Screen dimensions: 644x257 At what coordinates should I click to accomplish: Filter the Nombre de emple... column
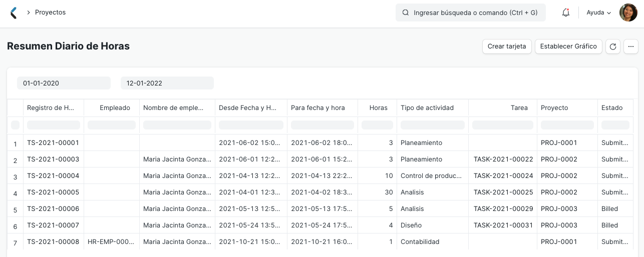(177, 125)
